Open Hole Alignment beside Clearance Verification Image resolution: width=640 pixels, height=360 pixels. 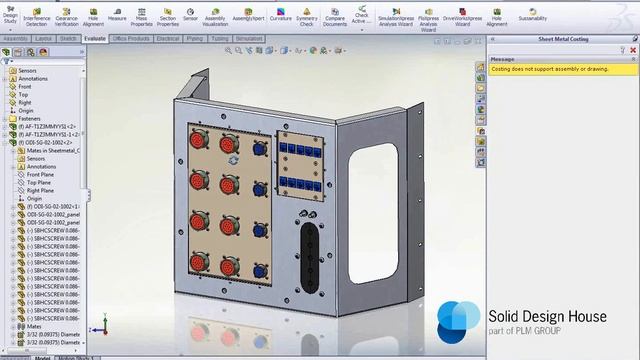93,18
